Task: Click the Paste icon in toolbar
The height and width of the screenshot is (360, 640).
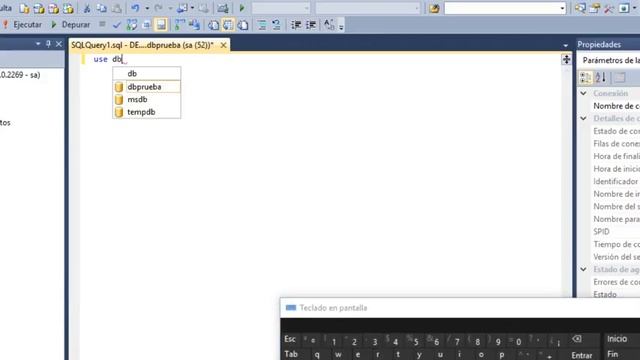Action: (x=117, y=8)
